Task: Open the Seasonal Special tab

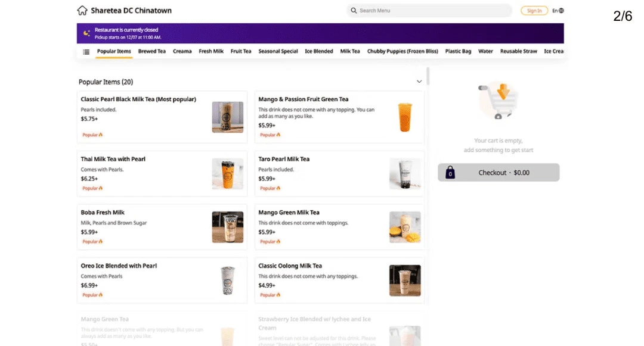Action: click(x=278, y=51)
